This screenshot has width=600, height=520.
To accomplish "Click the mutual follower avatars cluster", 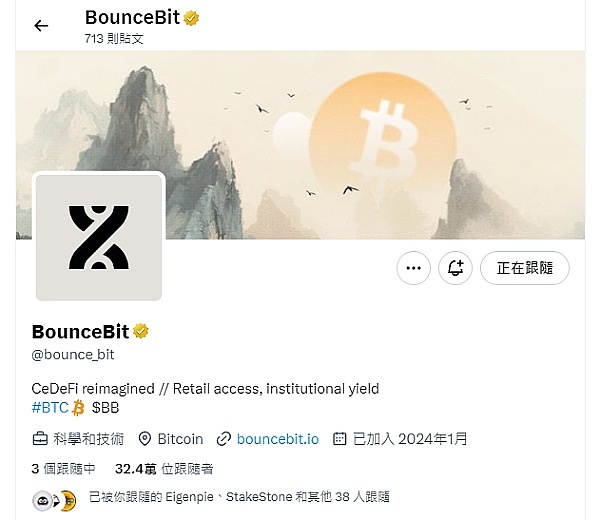I will pos(54,500).
